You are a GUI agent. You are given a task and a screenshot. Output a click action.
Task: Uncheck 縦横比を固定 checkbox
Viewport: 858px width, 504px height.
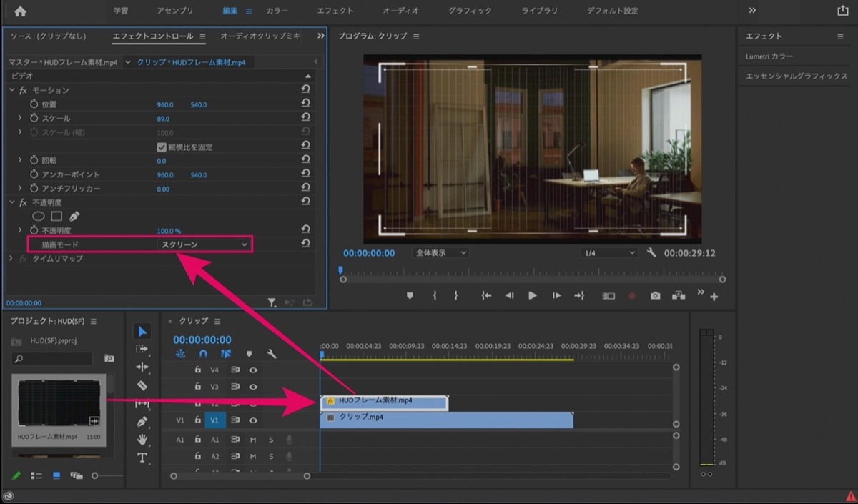point(162,147)
